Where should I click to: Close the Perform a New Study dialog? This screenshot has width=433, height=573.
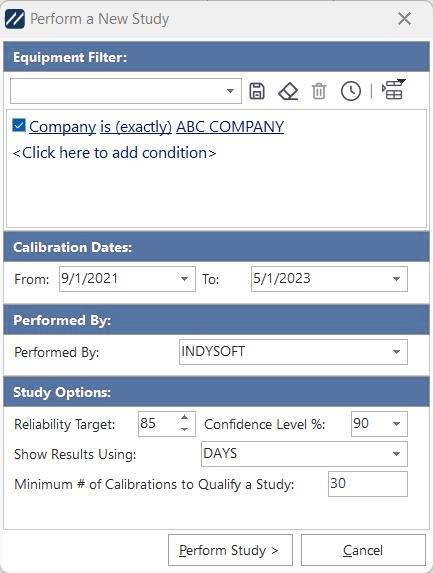404,19
